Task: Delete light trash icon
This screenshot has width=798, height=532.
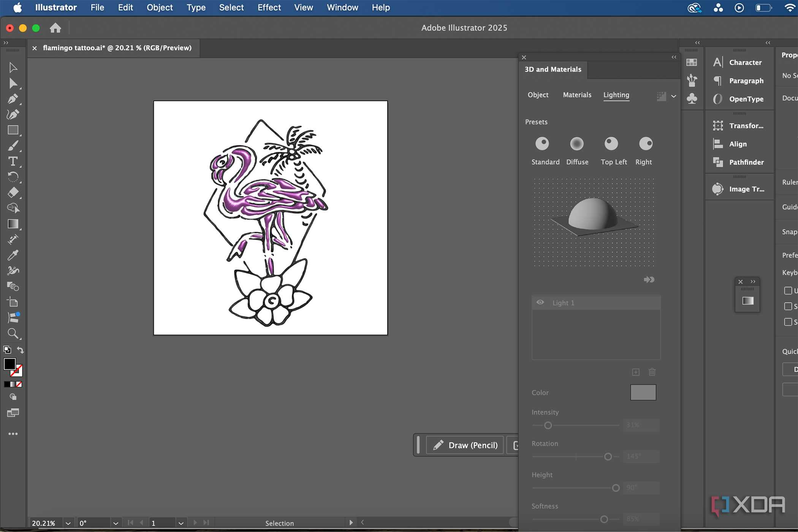Action: point(652,372)
